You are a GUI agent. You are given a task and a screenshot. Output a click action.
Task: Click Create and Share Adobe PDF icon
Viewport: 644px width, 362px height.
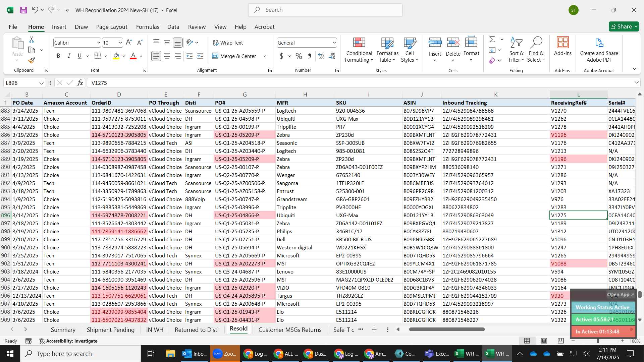[x=599, y=50]
